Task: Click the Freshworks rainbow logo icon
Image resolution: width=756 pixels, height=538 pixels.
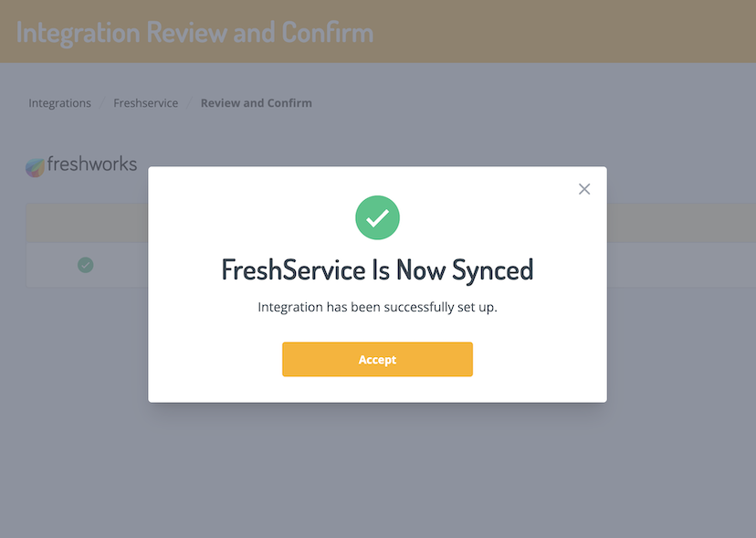Action: coord(35,165)
